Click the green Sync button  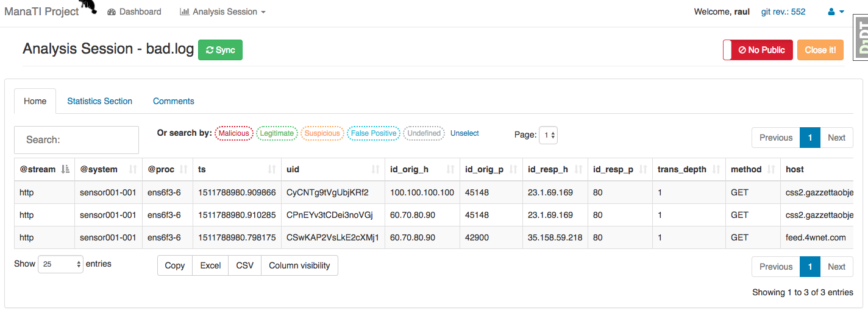(x=220, y=50)
